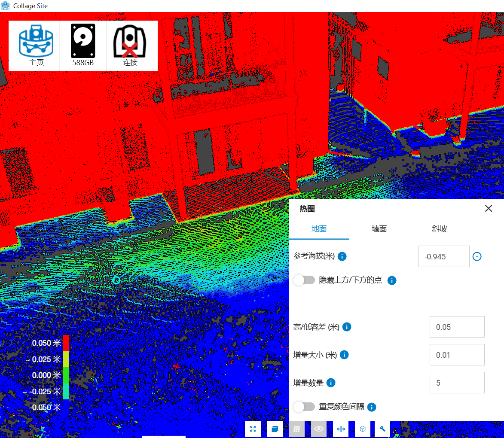The height and width of the screenshot is (438, 504).
Task: Enable the 重复颜色间隔 switch
Action: click(304, 407)
